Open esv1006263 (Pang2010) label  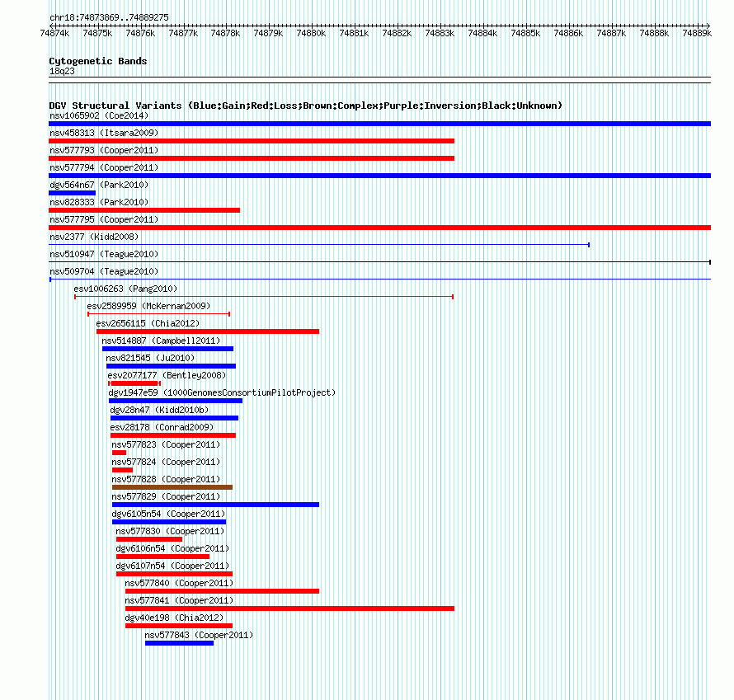pos(125,289)
